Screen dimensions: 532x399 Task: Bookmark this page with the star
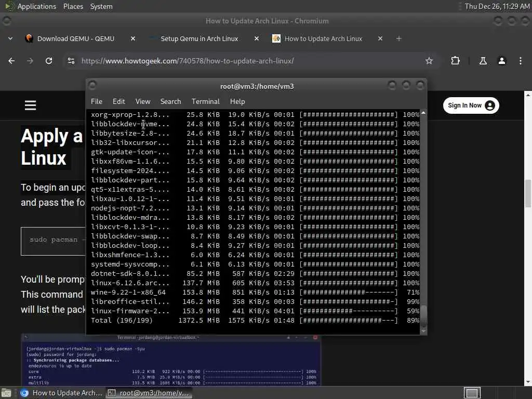tap(429, 61)
